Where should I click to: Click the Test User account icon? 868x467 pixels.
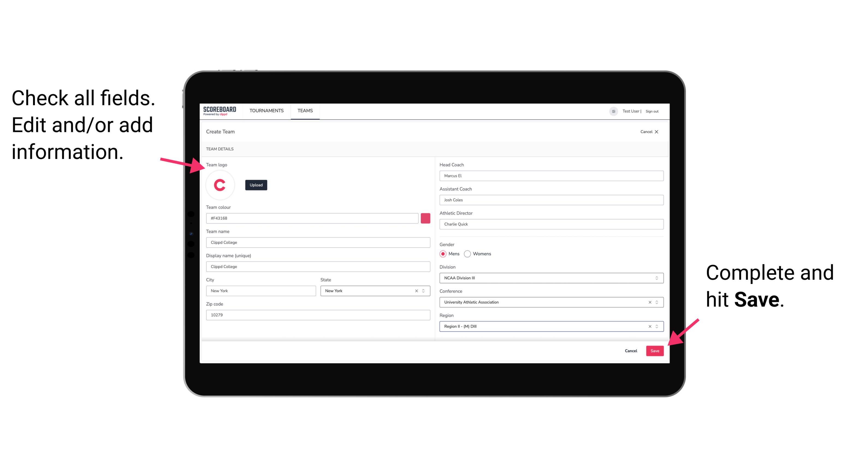pyautogui.click(x=612, y=111)
